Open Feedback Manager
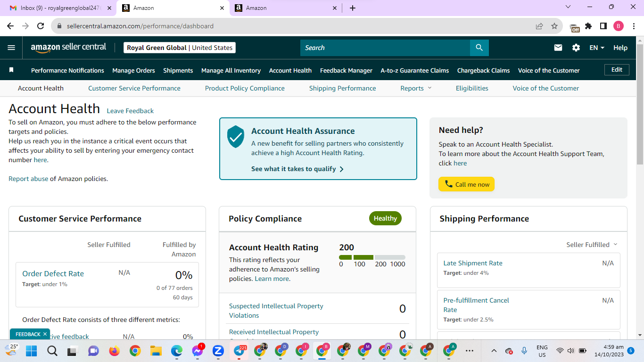 346,70
